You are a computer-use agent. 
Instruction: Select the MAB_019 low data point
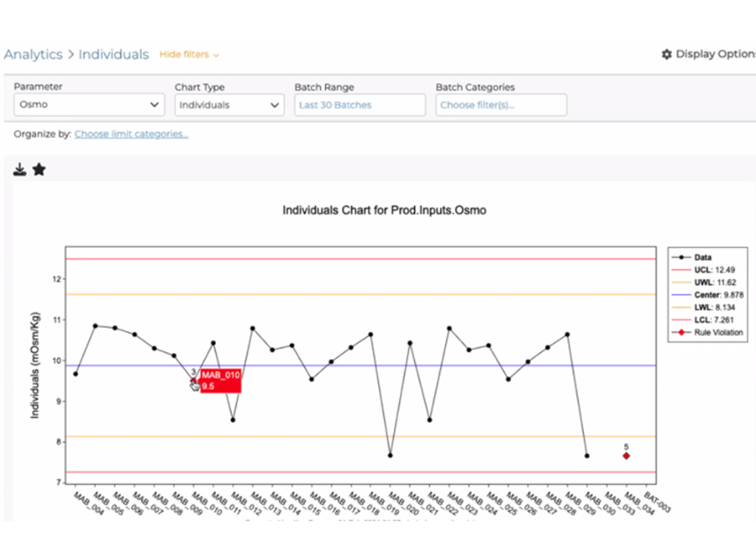tap(390, 455)
